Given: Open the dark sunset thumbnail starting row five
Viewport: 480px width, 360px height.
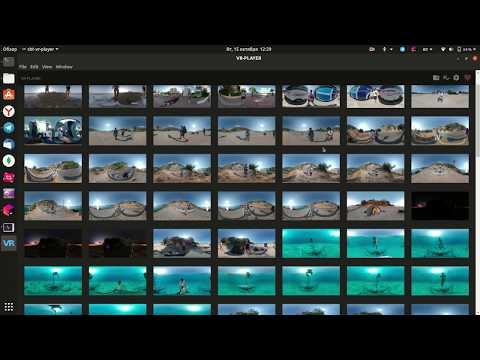Looking at the screenshot, I should [53, 243].
